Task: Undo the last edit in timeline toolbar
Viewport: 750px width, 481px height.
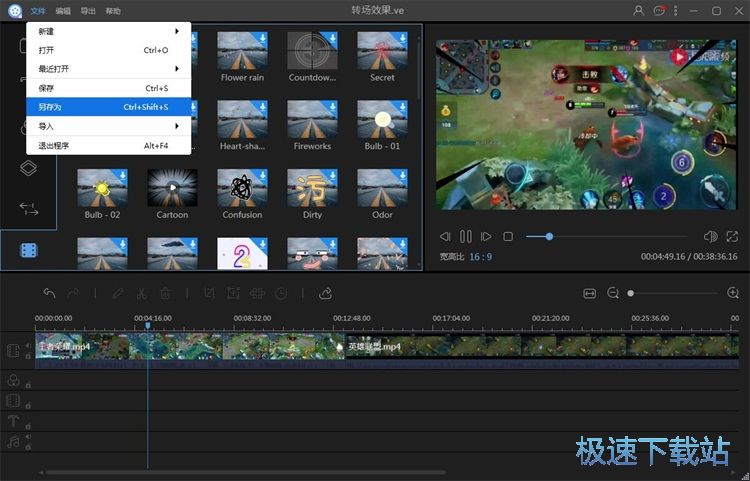Action: click(x=49, y=293)
